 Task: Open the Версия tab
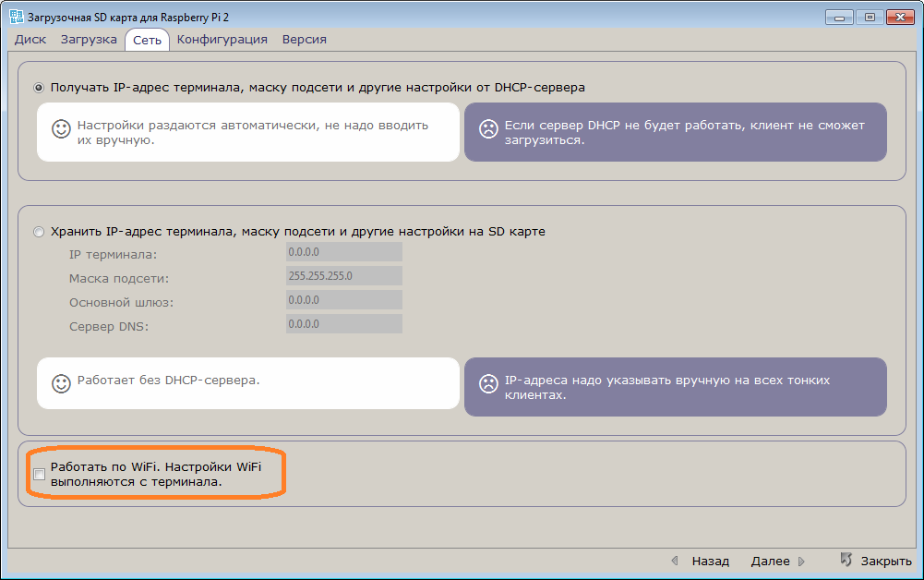[x=304, y=40]
